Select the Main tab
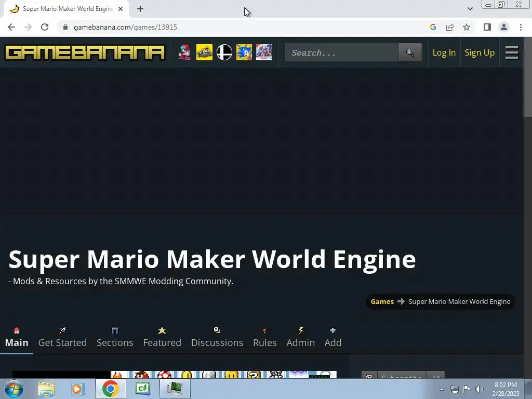The width and height of the screenshot is (532, 399). [x=17, y=337]
